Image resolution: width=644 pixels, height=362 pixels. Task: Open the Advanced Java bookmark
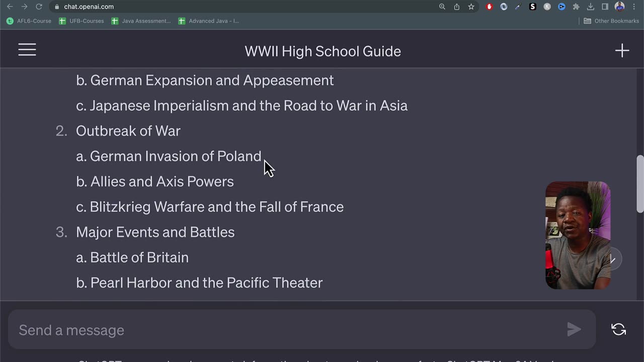coord(209,21)
